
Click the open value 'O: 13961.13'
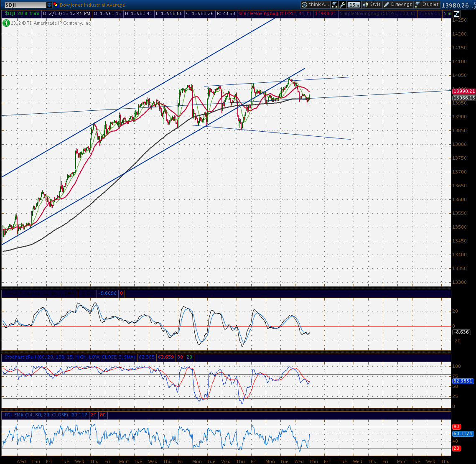point(107,13)
